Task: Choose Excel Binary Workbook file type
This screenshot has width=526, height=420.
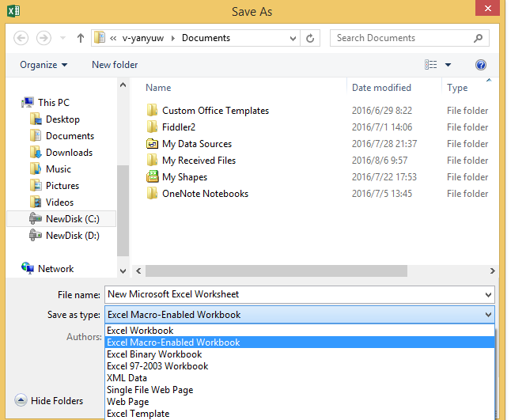Action: pyautogui.click(x=154, y=354)
